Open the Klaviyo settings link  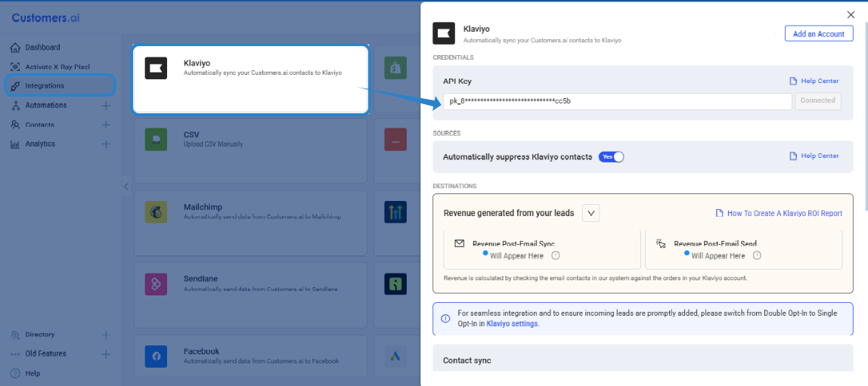click(512, 324)
